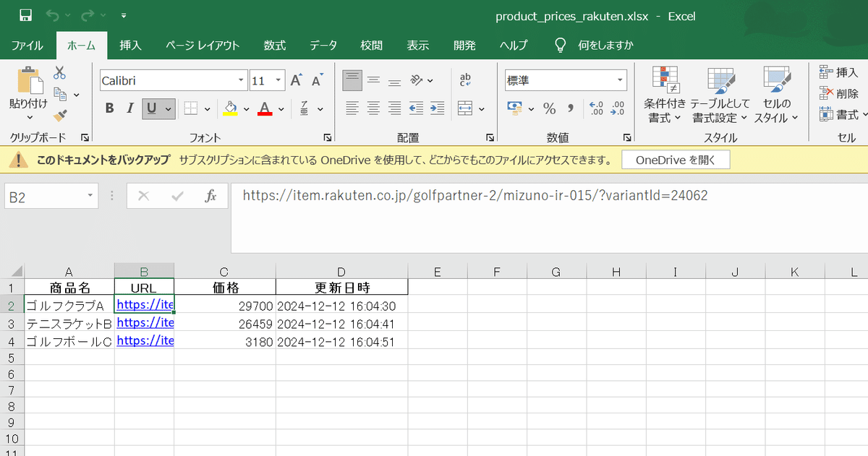Toggle Bold formatting
The width and height of the screenshot is (868, 456).
click(x=109, y=108)
